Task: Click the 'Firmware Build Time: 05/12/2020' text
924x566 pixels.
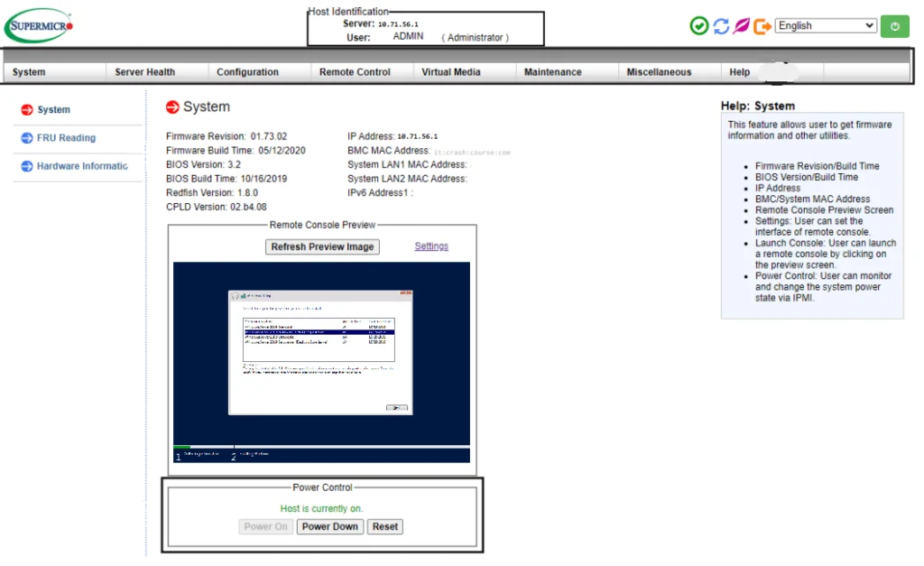Action: [x=236, y=151]
